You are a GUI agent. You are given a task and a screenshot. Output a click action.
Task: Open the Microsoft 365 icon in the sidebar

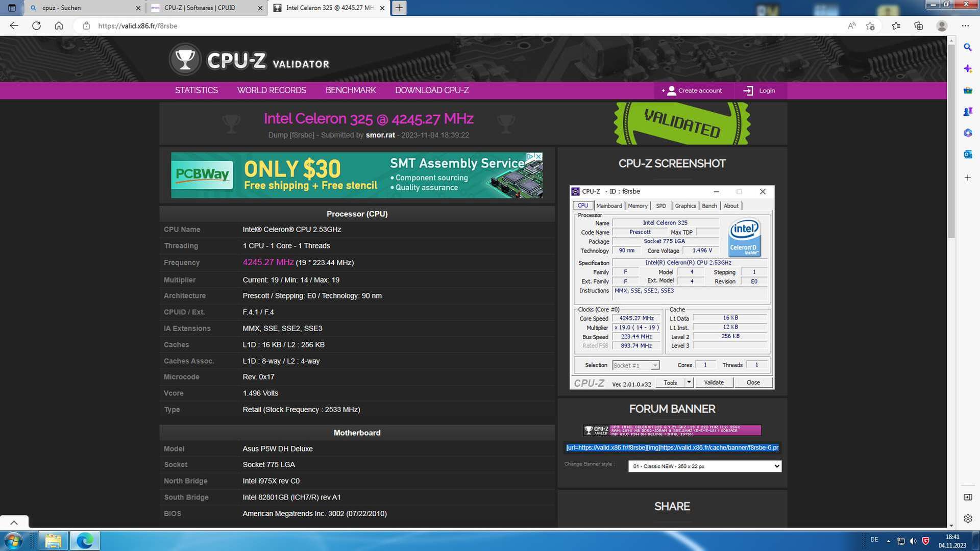pos(967,133)
